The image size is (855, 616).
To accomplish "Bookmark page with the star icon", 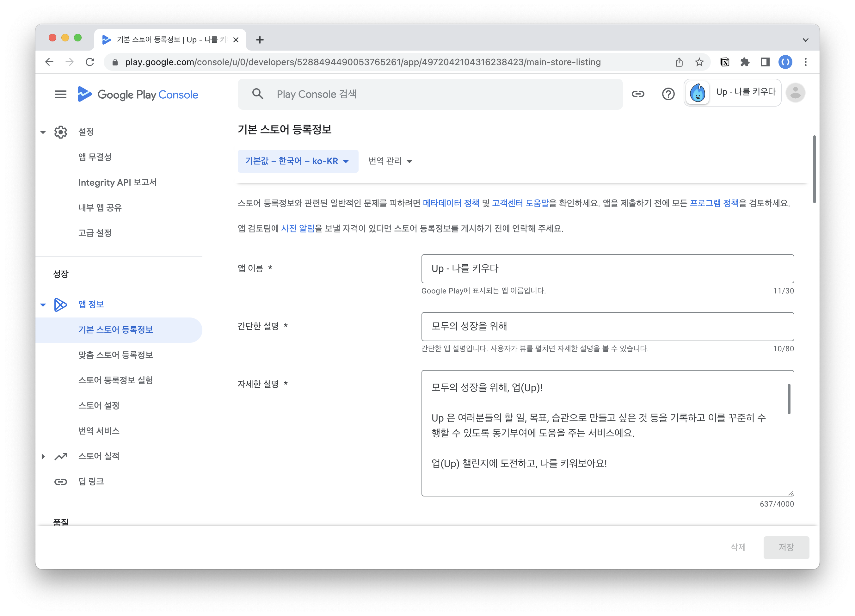I will (x=699, y=62).
